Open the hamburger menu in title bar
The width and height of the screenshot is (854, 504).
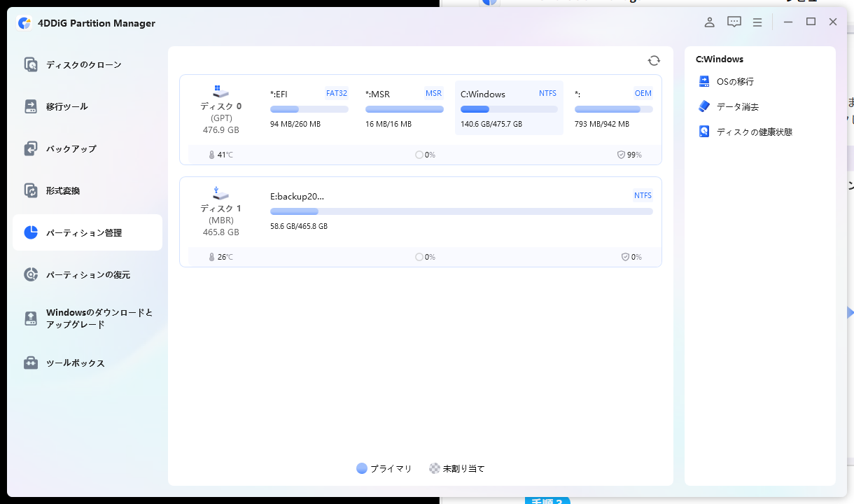tap(757, 22)
